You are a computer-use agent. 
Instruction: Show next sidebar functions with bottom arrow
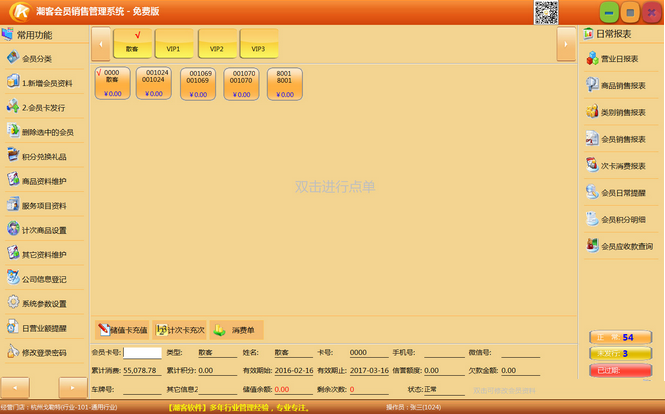[73, 387]
